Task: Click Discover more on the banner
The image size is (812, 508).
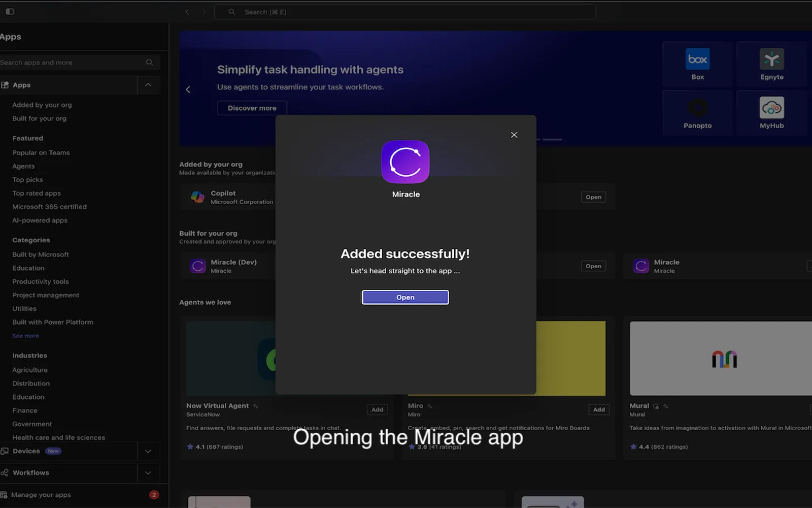Action: click(x=252, y=108)
